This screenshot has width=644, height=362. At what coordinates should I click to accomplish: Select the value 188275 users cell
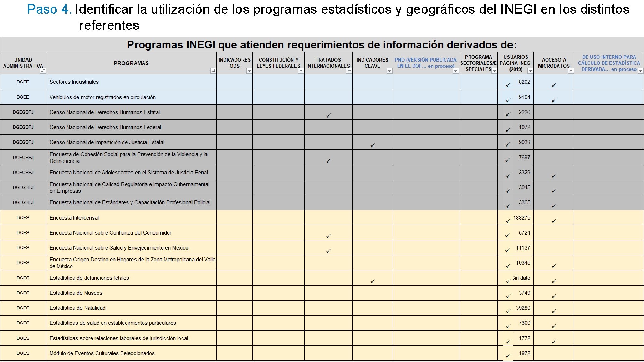pyautogui.click(x=521, y=218)
